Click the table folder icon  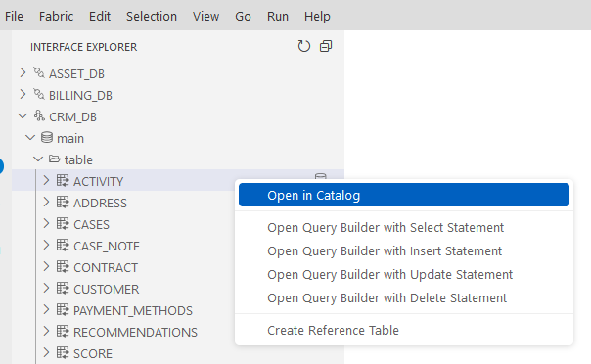pyautogui.click(x=54, y=159)
